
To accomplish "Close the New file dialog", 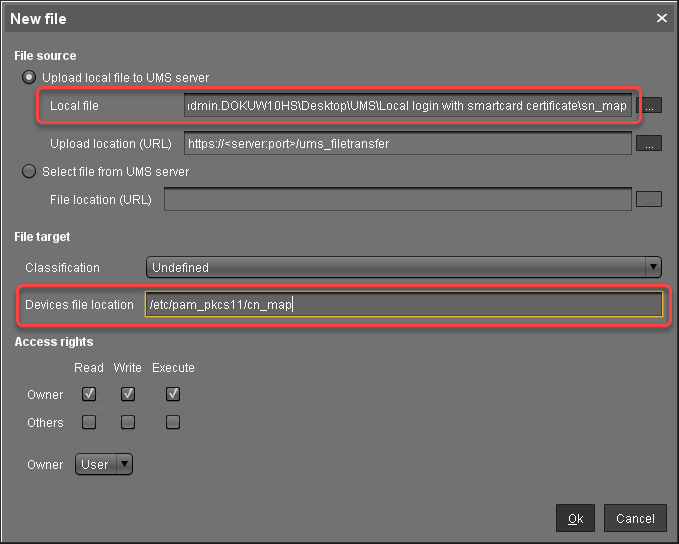I will click(x=661, y=17).
